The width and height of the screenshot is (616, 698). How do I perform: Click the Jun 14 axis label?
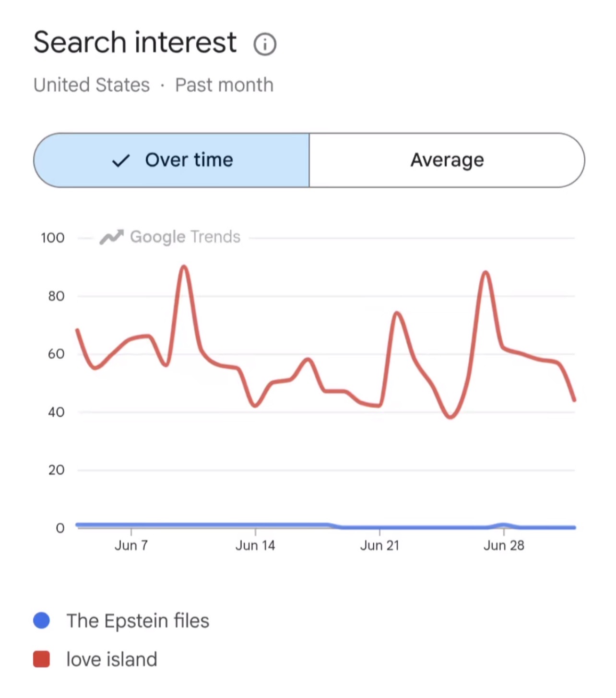tap(255, 546)
